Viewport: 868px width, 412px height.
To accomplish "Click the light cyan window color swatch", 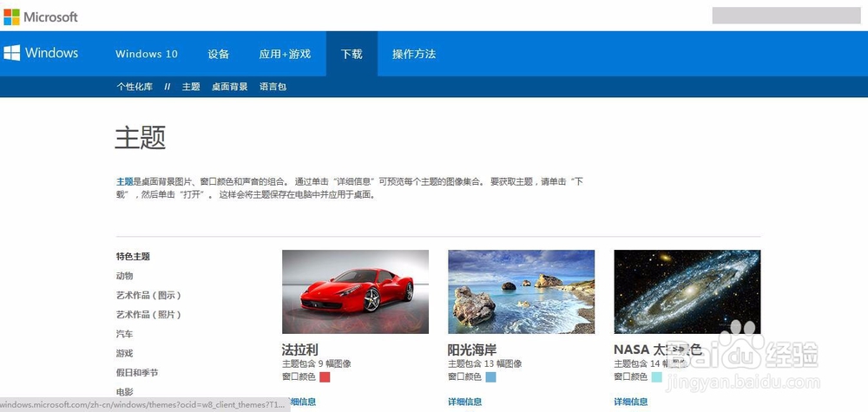I will [656, 377].
